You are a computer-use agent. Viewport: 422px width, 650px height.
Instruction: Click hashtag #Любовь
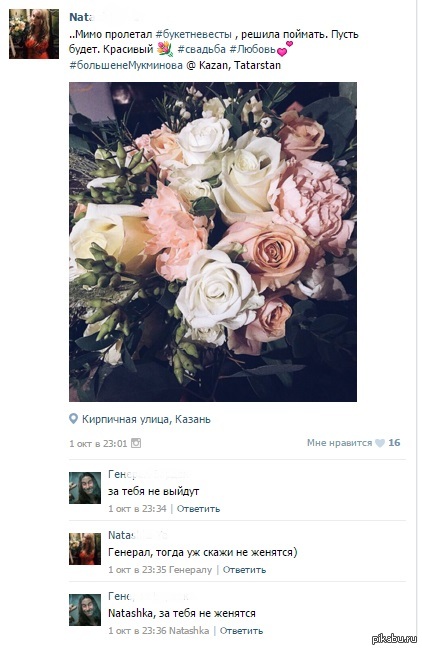(252, 49)
